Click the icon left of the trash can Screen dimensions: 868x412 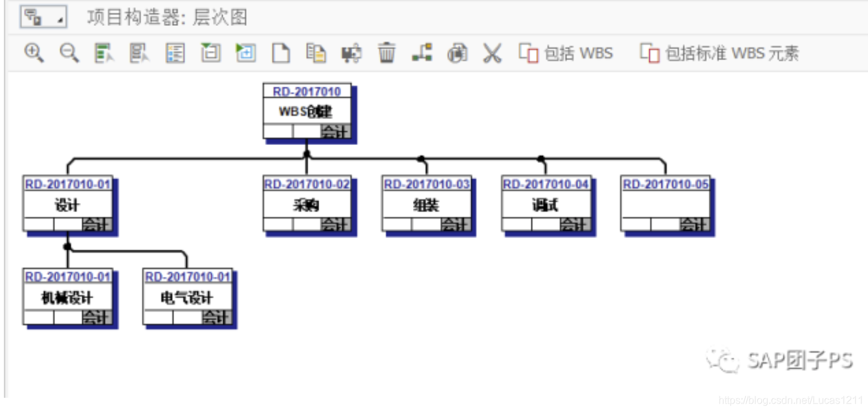coord(351,53)
